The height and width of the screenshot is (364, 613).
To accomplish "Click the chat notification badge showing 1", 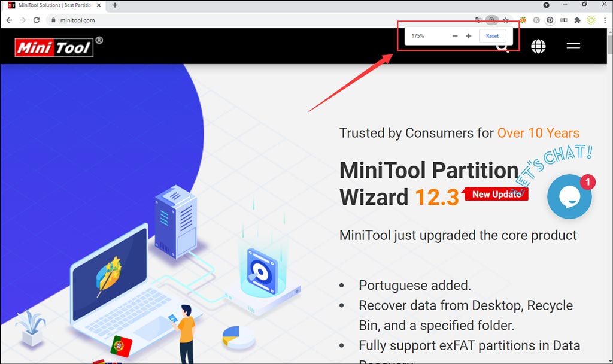I will click(x=587, y=181).
